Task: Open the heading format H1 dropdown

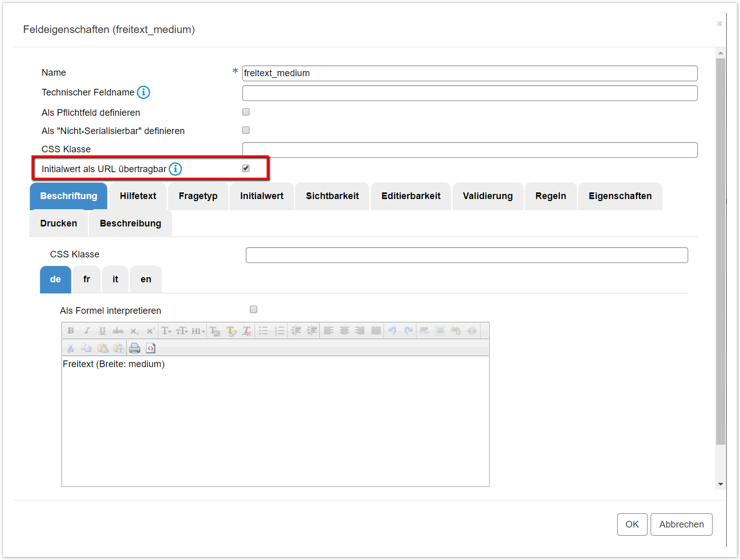Action: pos(198,331)
